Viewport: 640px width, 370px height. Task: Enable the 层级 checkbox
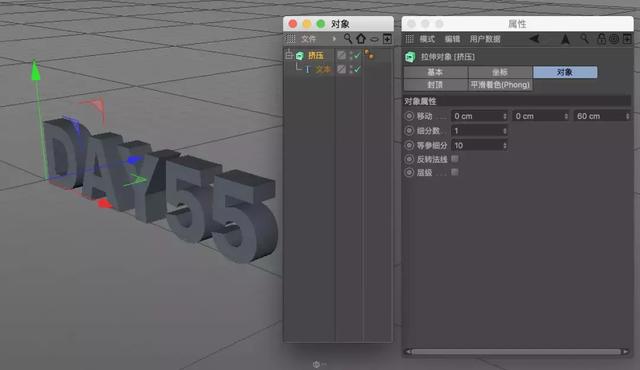(x=455, y=172)
